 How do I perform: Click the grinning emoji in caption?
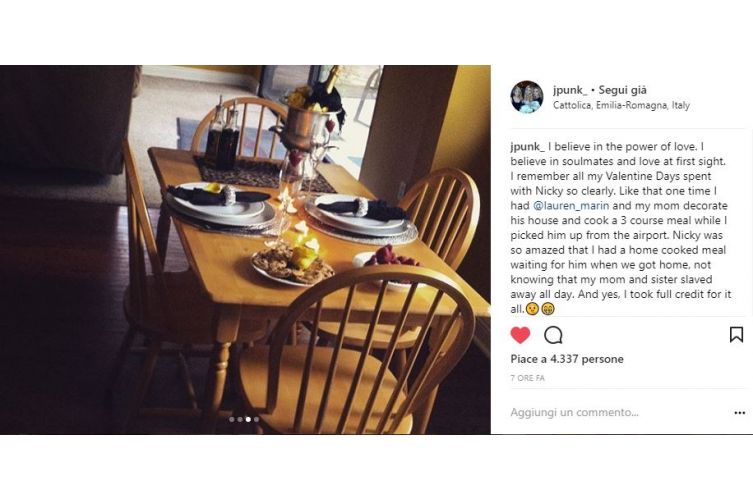pyautogui.click(x=548, y=309)
